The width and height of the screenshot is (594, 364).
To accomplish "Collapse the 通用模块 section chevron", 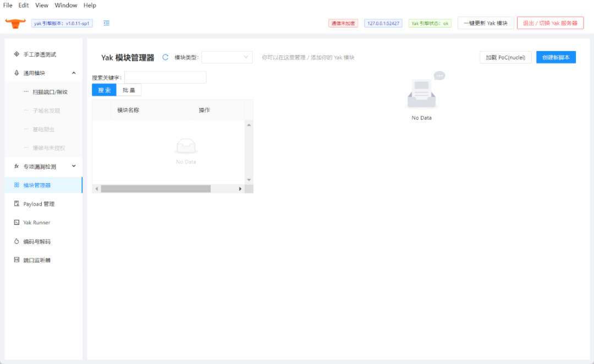I will point(74,73).
